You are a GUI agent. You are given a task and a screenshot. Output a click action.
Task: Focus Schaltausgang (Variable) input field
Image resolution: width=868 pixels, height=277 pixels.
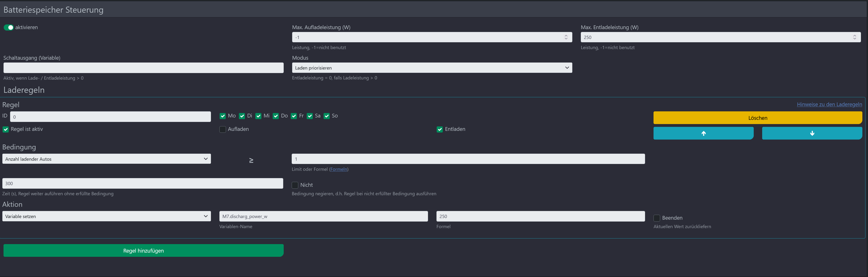pyautogui.click(x=144, y=68)
